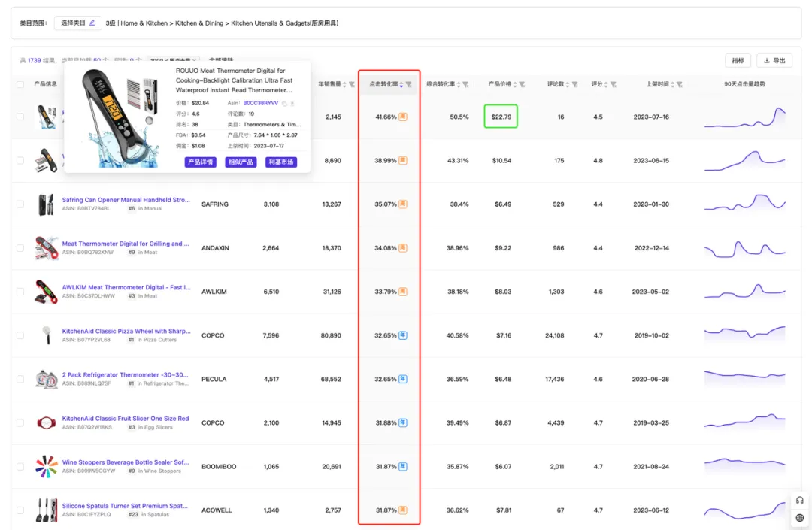812x530 pixels.
Task: Click the ANDAXIN meat thermometer thumbnail
Action: coord(46,248)
